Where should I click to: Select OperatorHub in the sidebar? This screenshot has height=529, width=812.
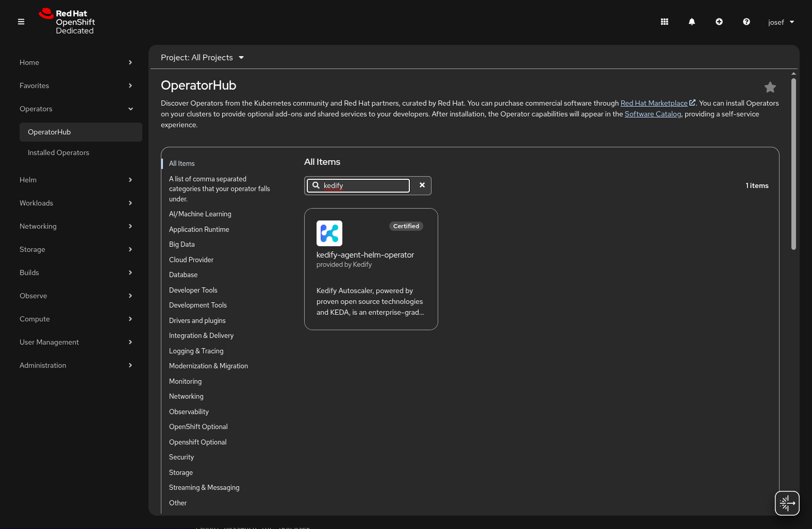[81, 132]
